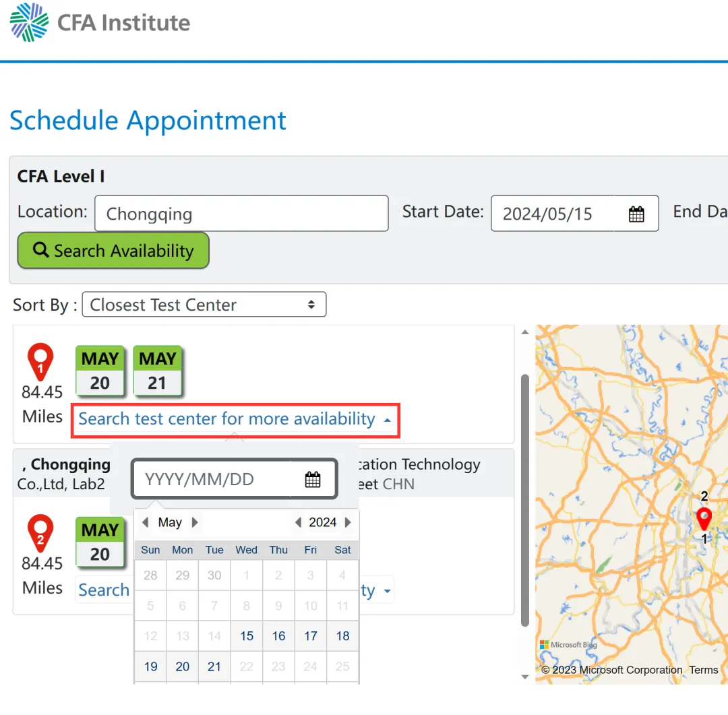Focus the YYYY/MM/DD date input
This screenshot has height=715, width=728.
click(216, 480)
